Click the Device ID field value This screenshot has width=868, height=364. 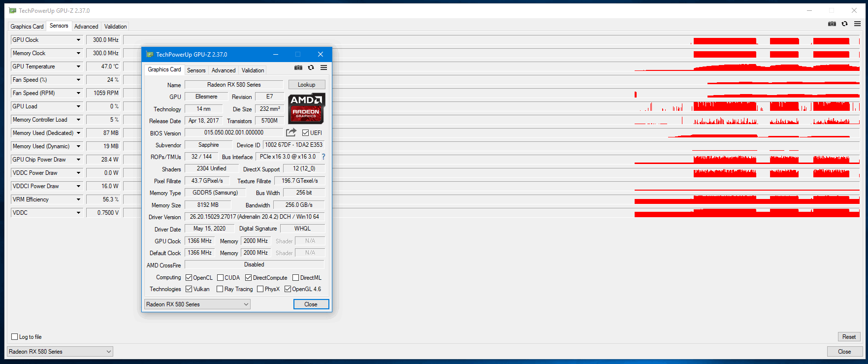pos(294,145)
